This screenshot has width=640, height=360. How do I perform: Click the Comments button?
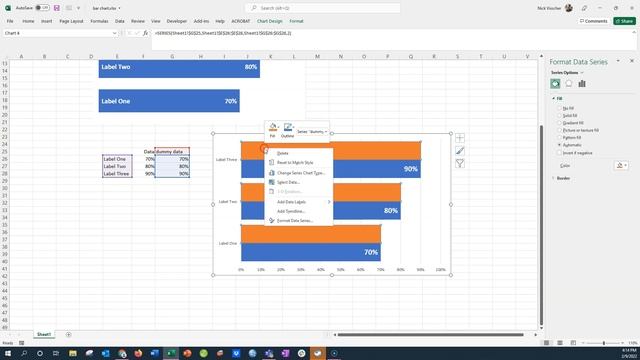tap(593, 21)
